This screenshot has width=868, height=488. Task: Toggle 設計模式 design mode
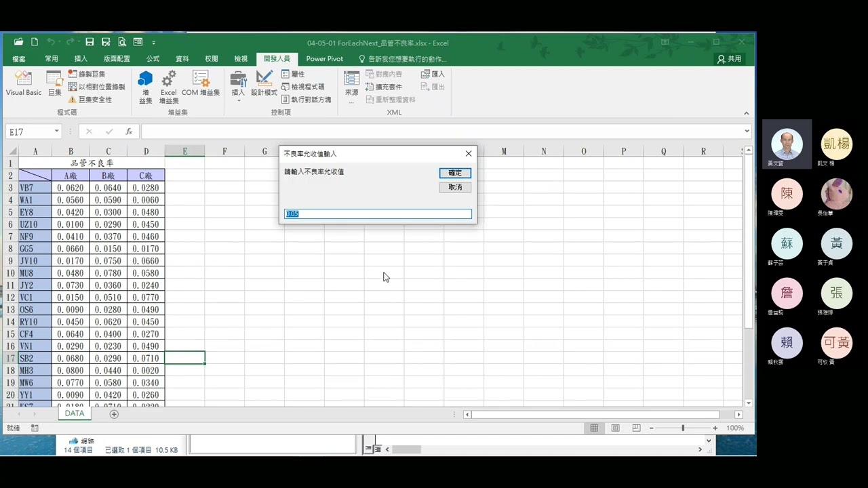pyautogui.click(x=264, y=84)
